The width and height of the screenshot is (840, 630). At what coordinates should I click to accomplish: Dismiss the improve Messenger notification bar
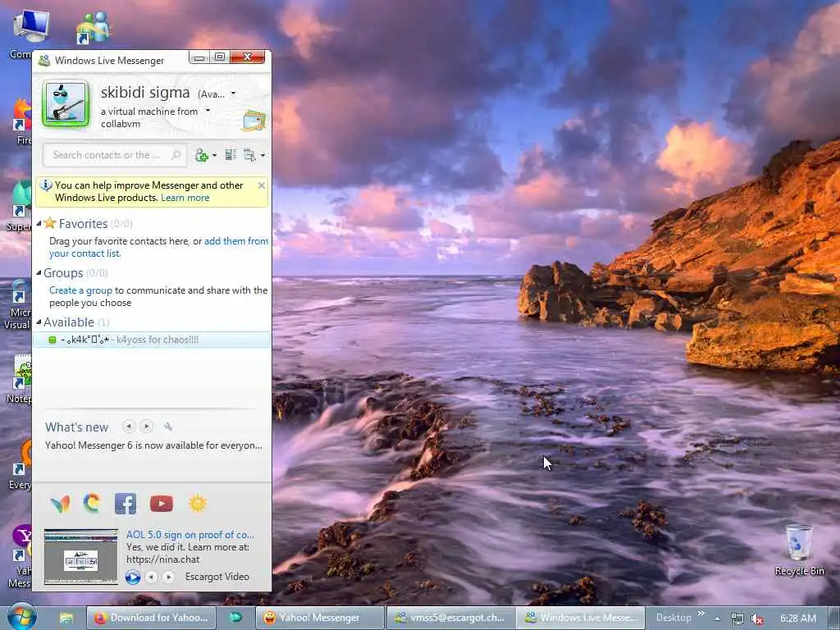pyautogui.click(x=262, y=185)
